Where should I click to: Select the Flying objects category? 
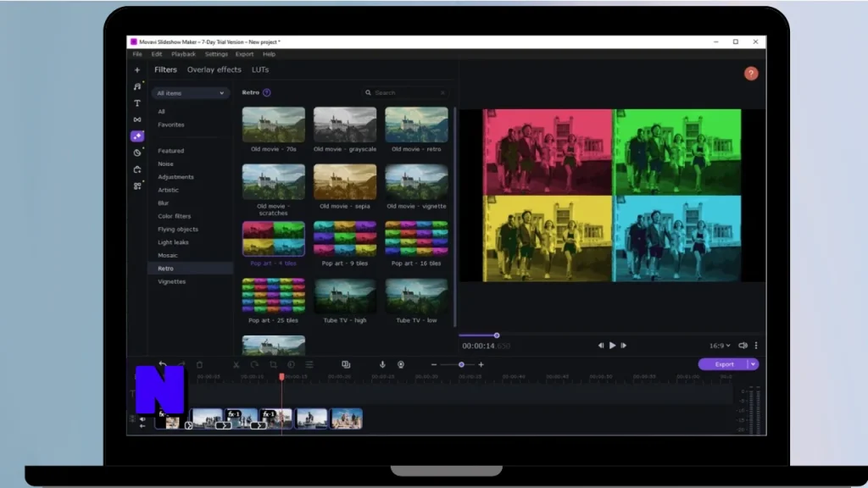178,229
